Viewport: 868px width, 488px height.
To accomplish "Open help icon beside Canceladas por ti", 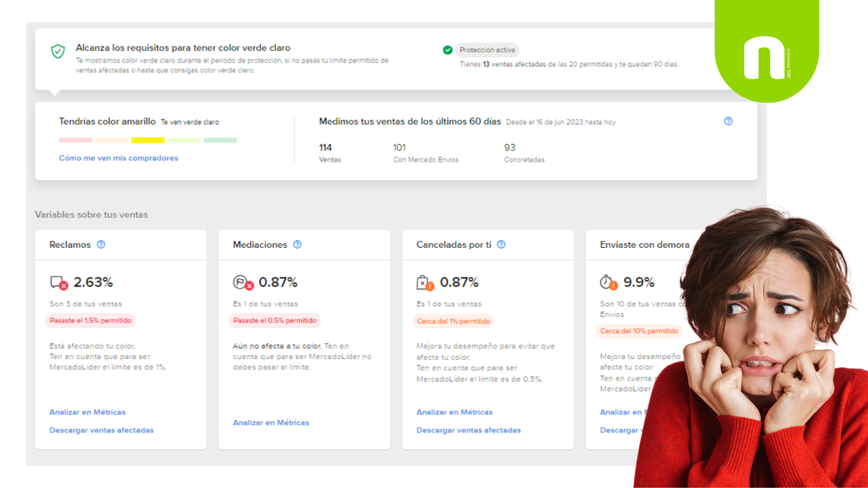I will 501,245.
